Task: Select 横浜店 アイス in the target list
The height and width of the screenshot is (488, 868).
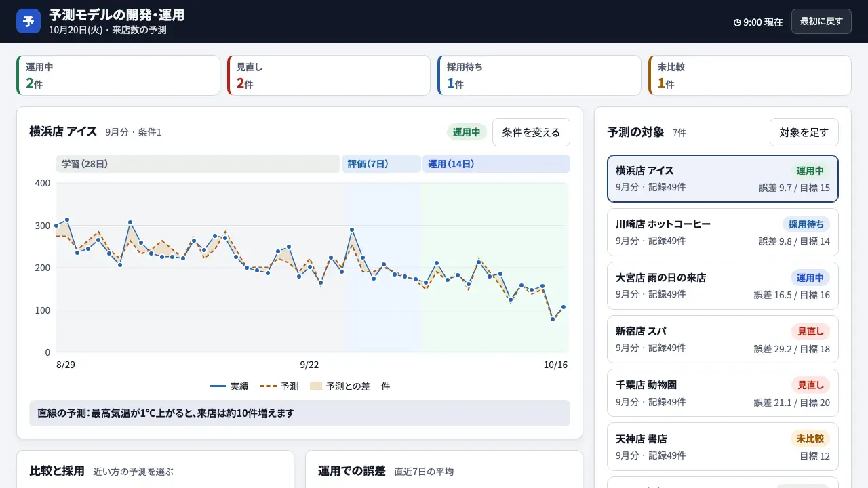Action: point(723,179)
